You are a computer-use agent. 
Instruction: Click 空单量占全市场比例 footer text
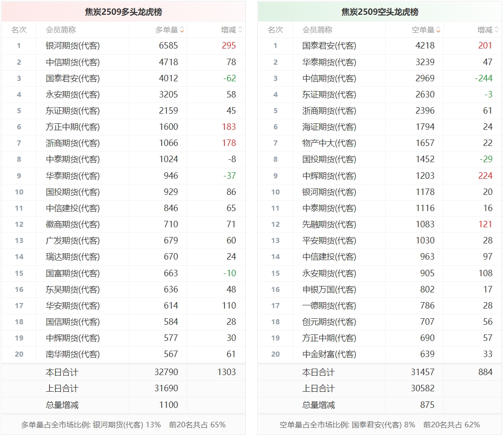(380, 425)
